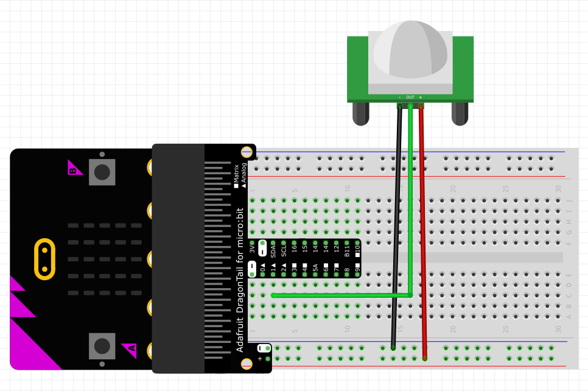Click the black wire end on bottom rail

(393, 348)
